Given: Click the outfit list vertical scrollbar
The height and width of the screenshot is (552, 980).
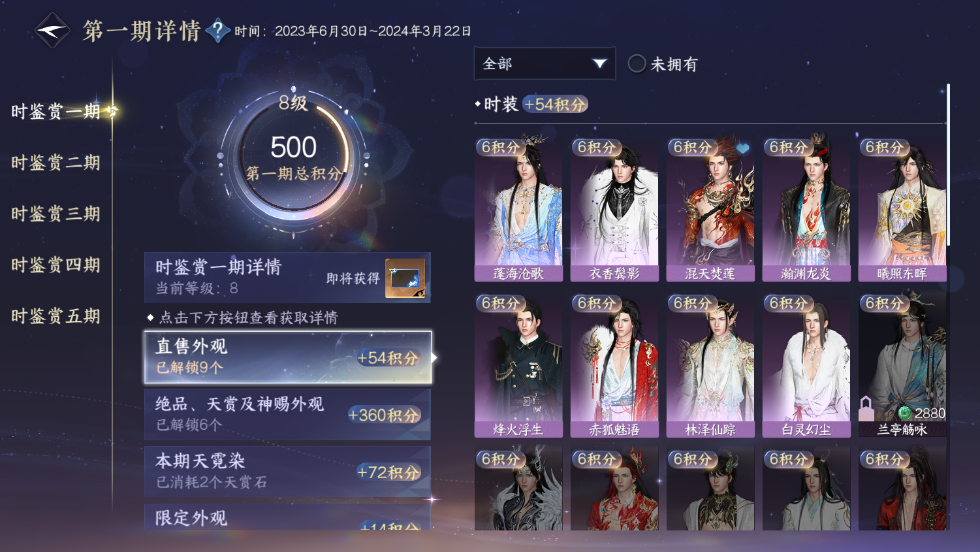Looking at the screenshot, I should pos(948,165).
